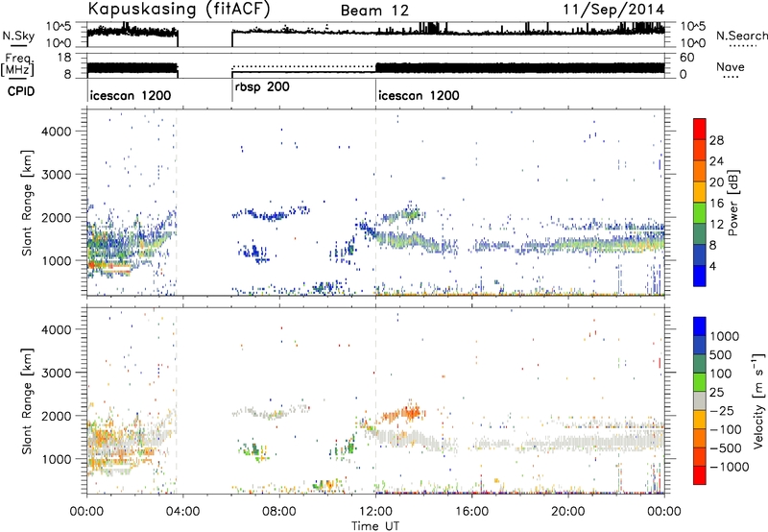Select the Velocity [m s-1] colorbar title
The width and height of the screenshot is (768, 532).
(x=759, y=400)
